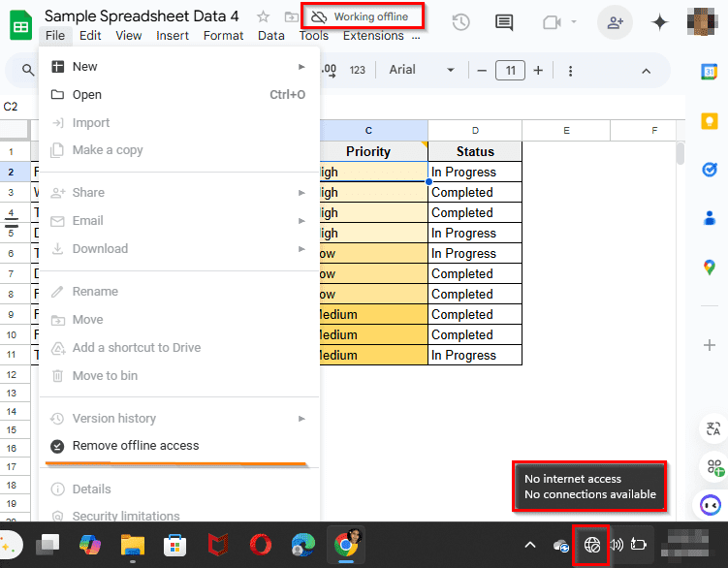
Task: Click the font size input field
Action: point(510,71)
